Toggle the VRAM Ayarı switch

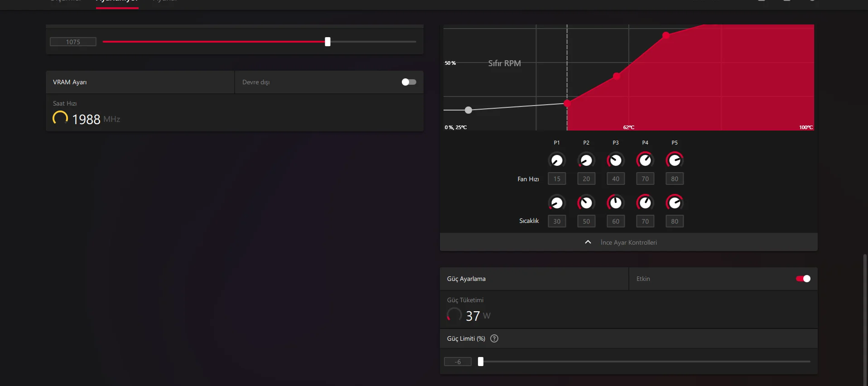point(409,82)
